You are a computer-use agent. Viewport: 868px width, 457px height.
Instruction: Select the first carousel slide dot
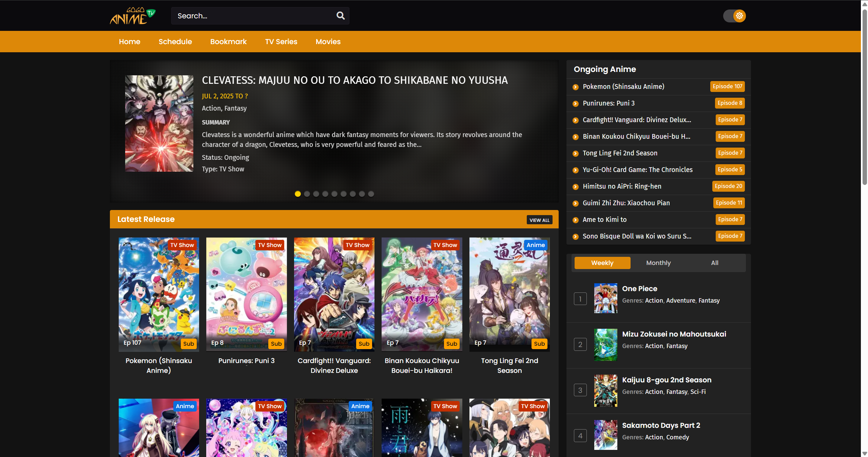[298, 194]
